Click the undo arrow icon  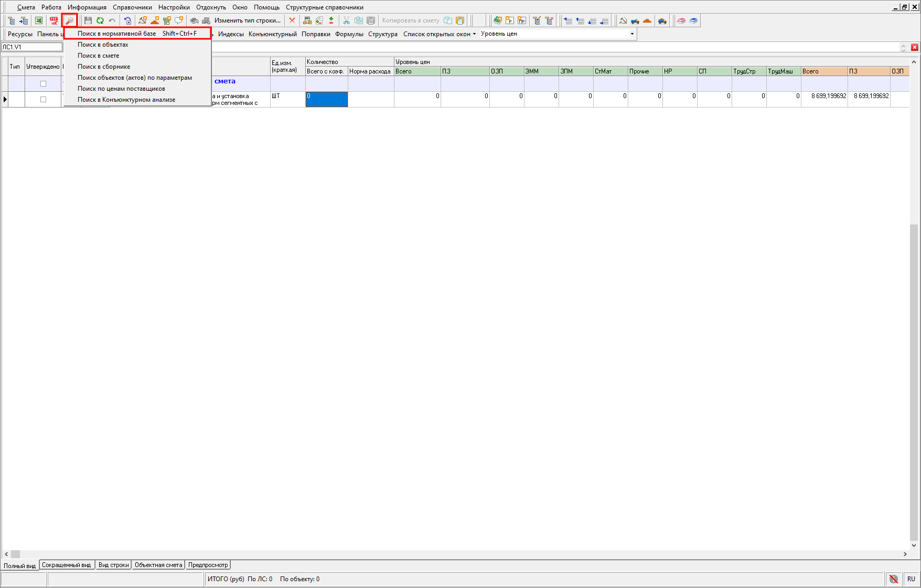[x=112, y=20]
